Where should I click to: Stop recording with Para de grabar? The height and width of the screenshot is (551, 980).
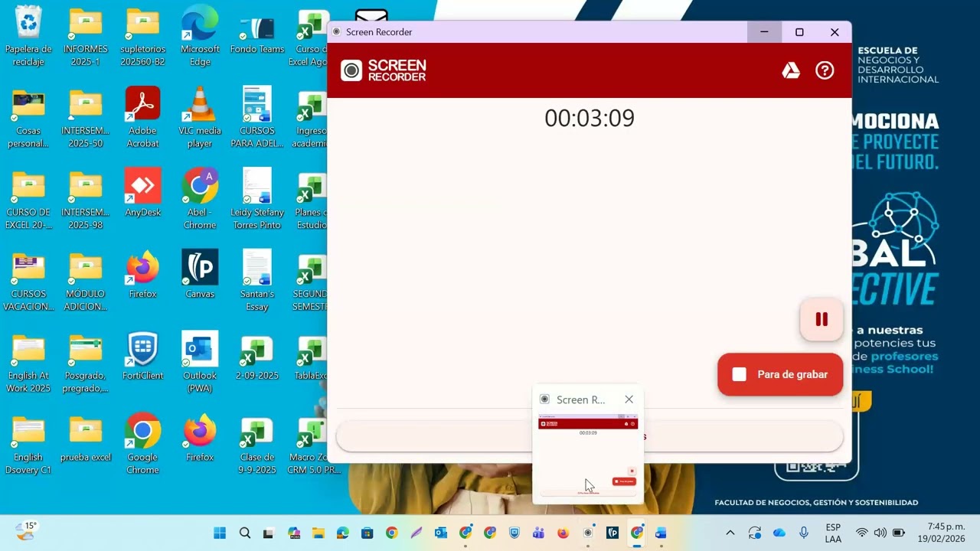780,374
